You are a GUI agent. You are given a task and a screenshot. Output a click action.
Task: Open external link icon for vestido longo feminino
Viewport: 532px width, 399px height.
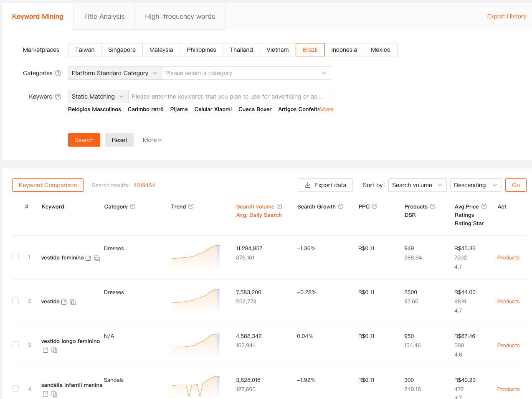coord(46,350)
